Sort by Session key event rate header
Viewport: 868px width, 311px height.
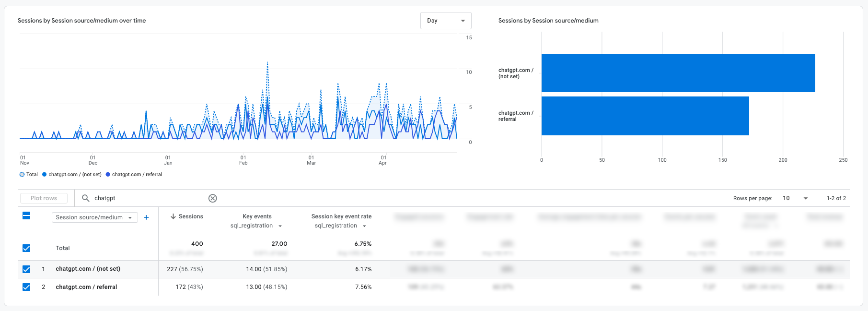pyautogui.click(x=341, y=216)
